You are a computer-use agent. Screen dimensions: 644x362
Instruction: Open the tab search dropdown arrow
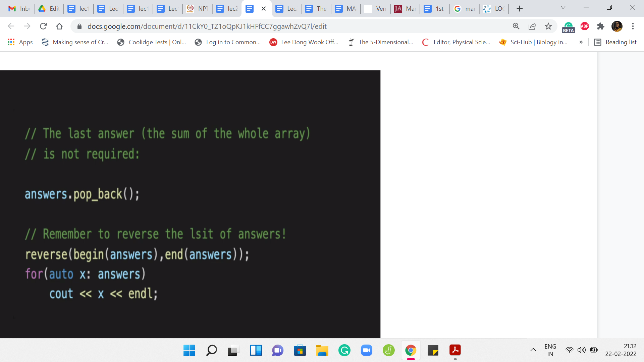click(x=563, y=7)
